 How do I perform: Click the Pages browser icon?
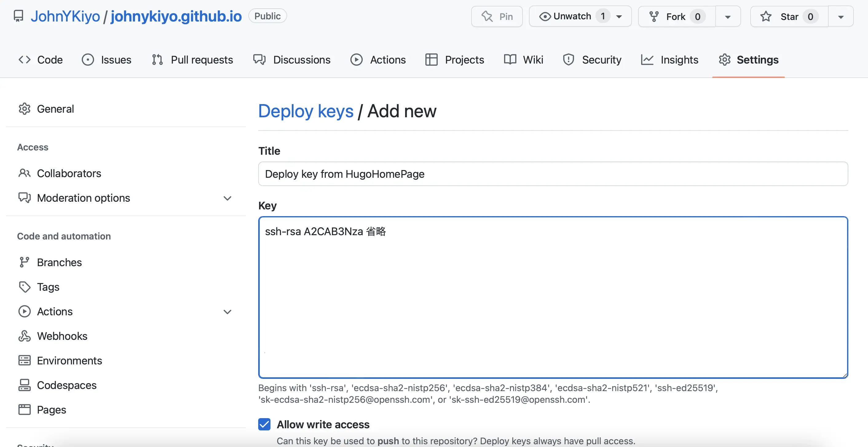[x=24, y=410]
